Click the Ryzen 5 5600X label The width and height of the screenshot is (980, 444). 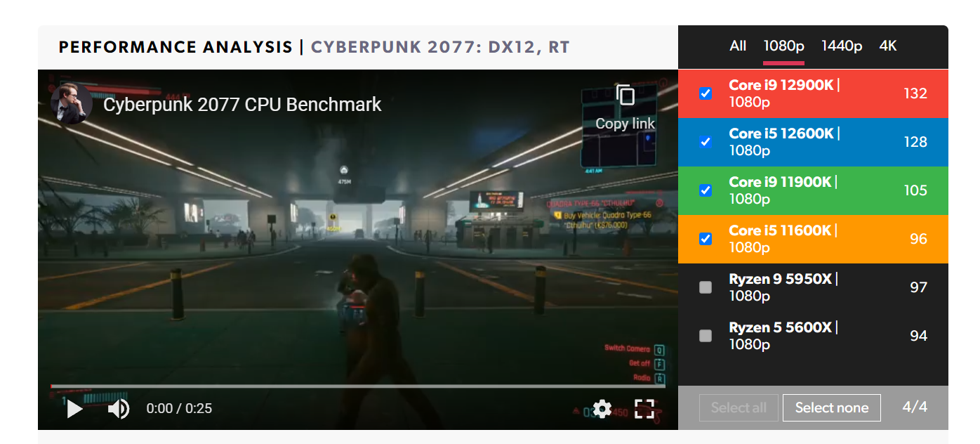tap(784, 336)
